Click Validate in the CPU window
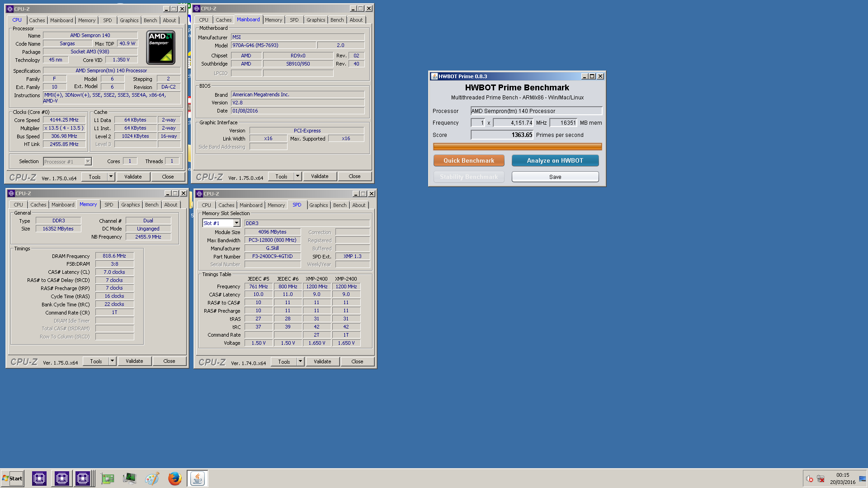 click(133, 177)
